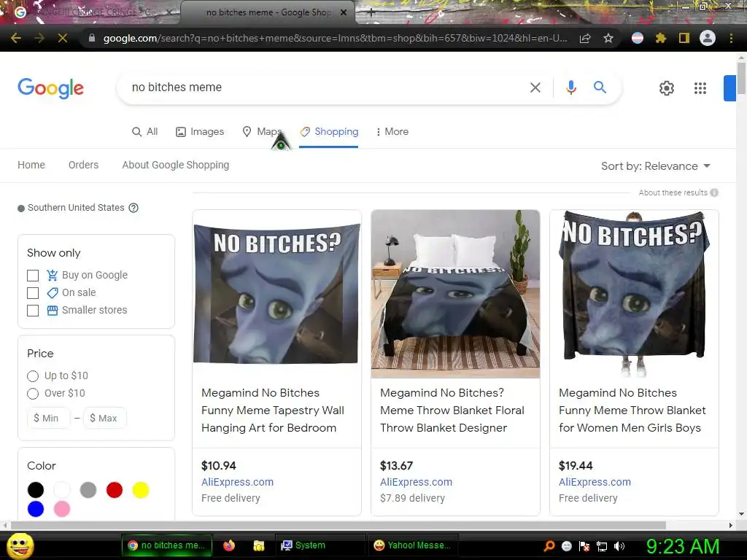Image resolution: width=747 pixels, height=560 pixels.
Task: Open the Start menu smiley button
Action: (x=20, y=545)
